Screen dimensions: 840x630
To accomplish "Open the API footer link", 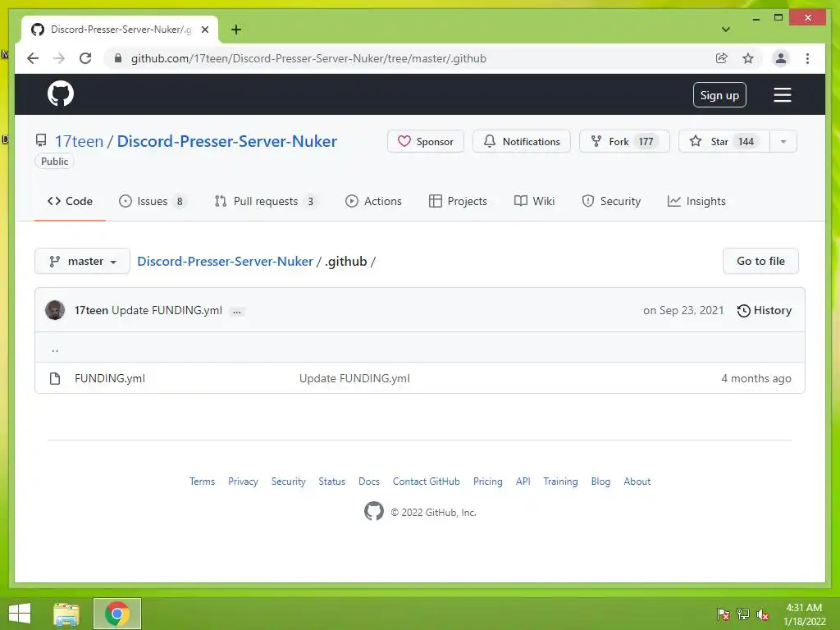I will click(x=523, y=481).
